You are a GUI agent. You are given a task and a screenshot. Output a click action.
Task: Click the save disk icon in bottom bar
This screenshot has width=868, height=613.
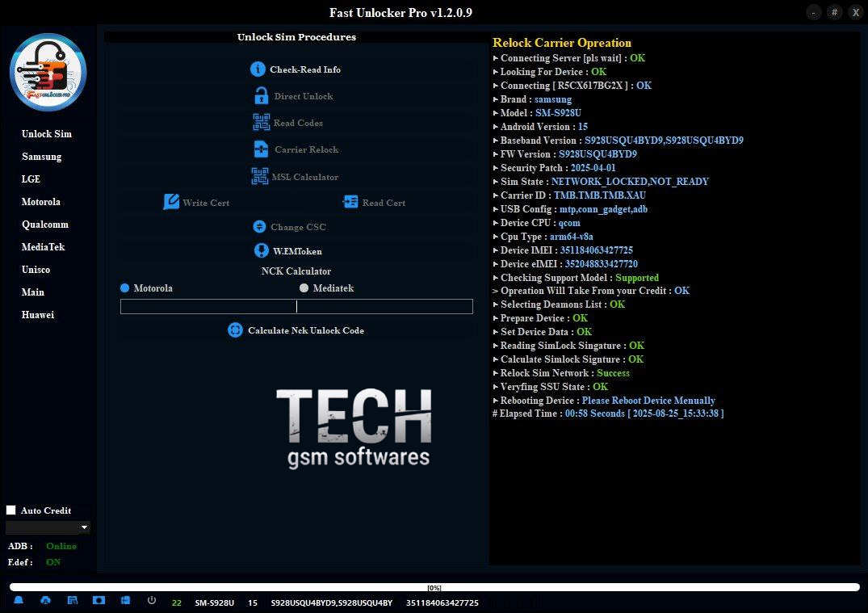coord(73,601)
